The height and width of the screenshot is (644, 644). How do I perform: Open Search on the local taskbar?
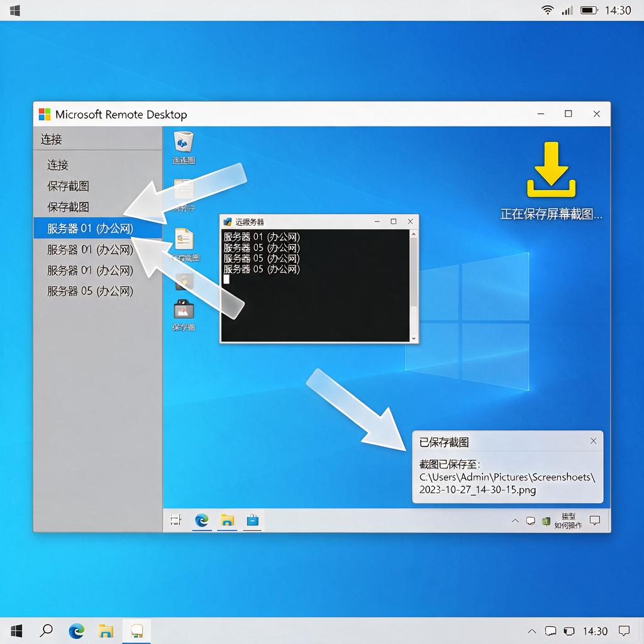(x=46, y=630)
